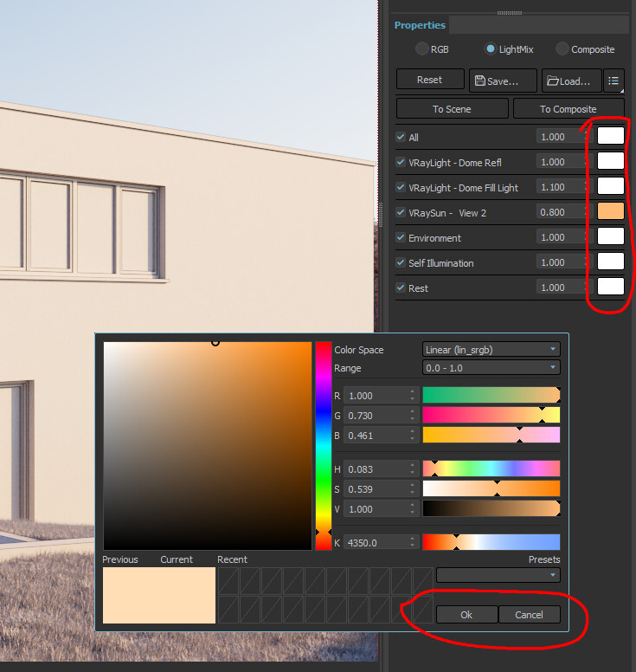
Task: Open the Rest row color swatch
Action: (611, 287)
